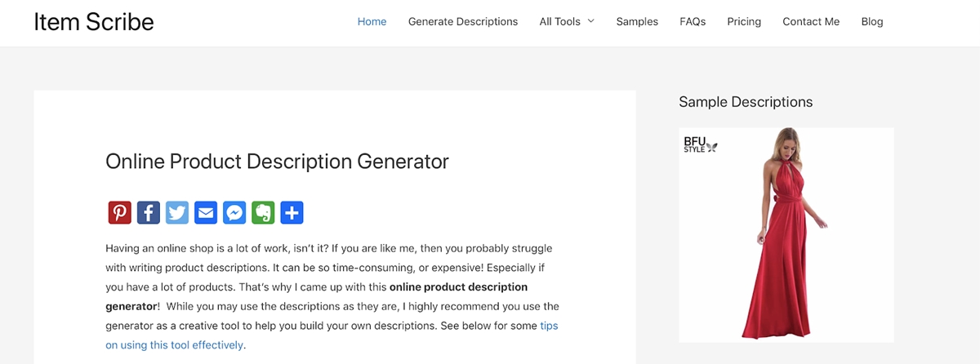Share via the Twitter bird icon

coord(177,213)
